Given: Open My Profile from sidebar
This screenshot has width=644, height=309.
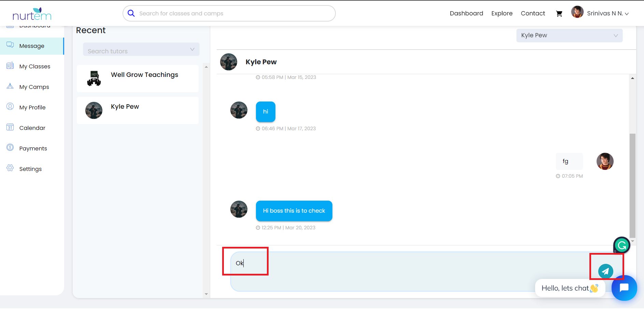Looking at the screenshot, I should pos(32,107).
